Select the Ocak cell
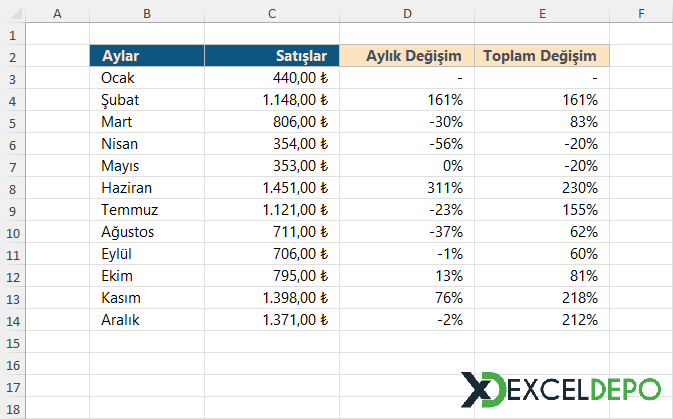Viewport: 673px width, 419px height. click(147, 77)
